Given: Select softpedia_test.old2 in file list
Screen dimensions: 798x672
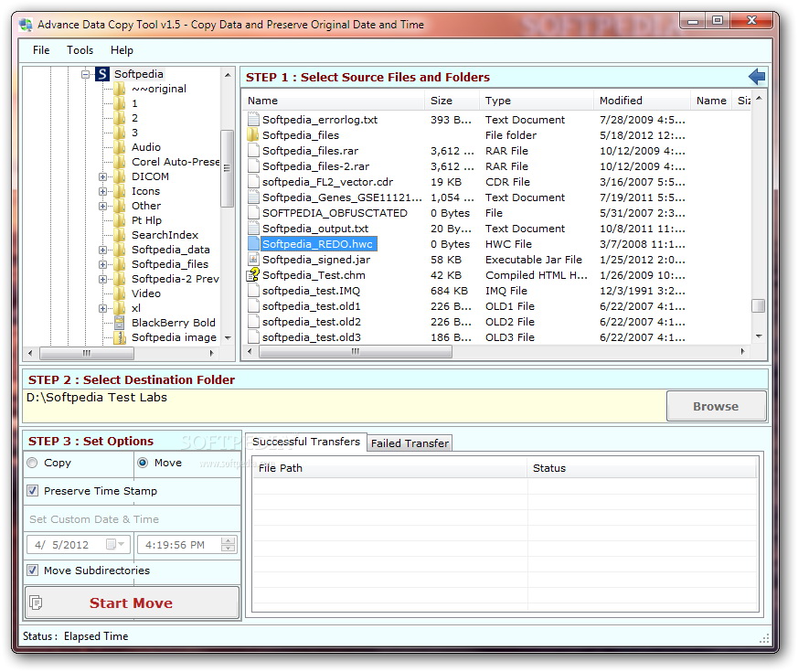Looking at the screenshot, I should coord(312,322).
